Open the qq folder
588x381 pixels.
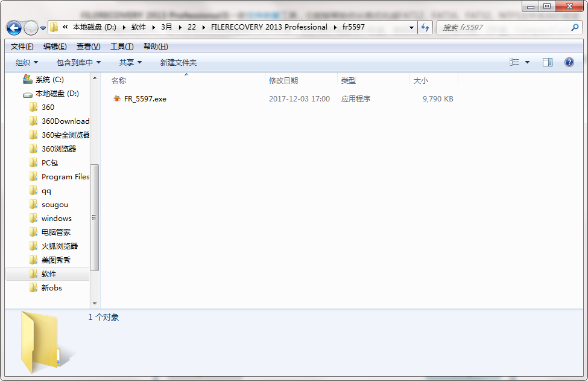click(x=46, y=191)
